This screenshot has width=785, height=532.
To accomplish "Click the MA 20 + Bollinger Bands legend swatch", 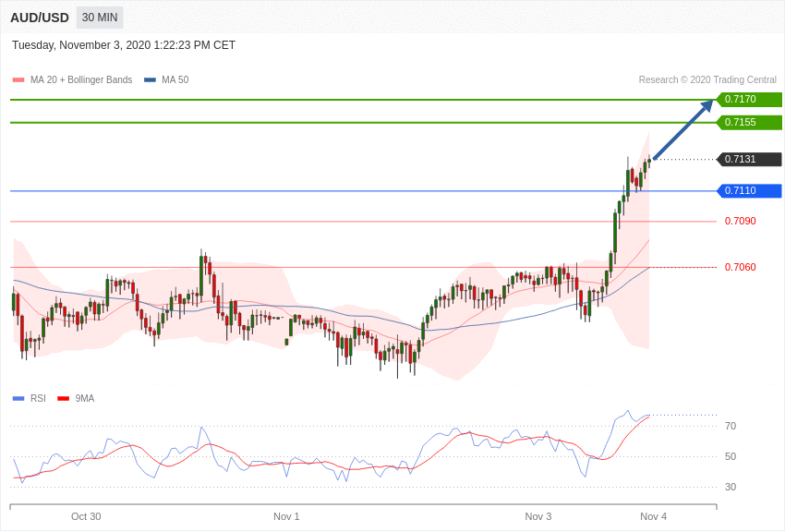I will [18, 80].
